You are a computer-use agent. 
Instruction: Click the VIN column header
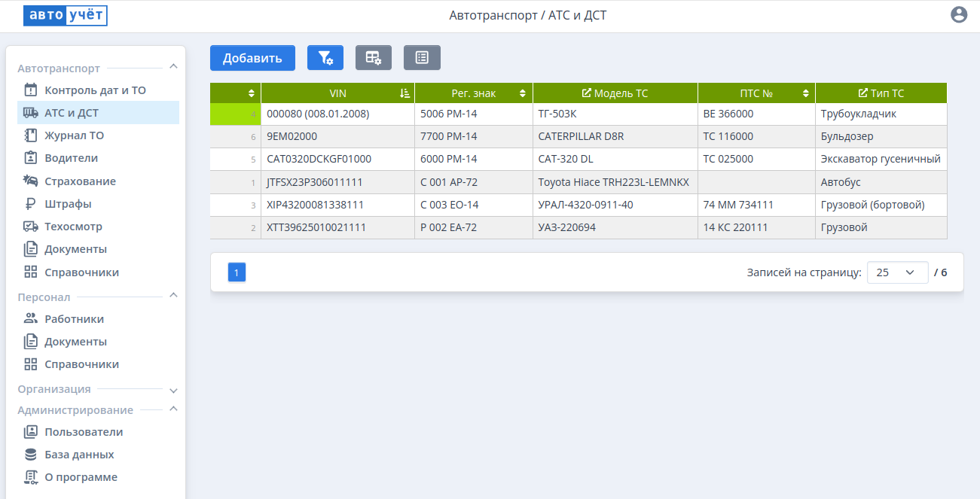coord(337,93)
